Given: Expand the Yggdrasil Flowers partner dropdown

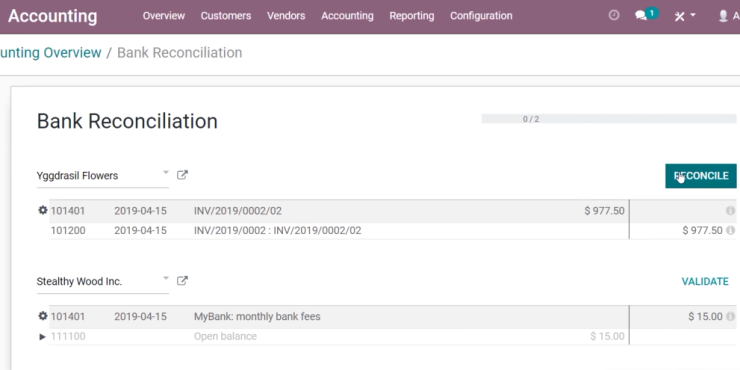Looking at the screenshot, I should pos(166,173).
